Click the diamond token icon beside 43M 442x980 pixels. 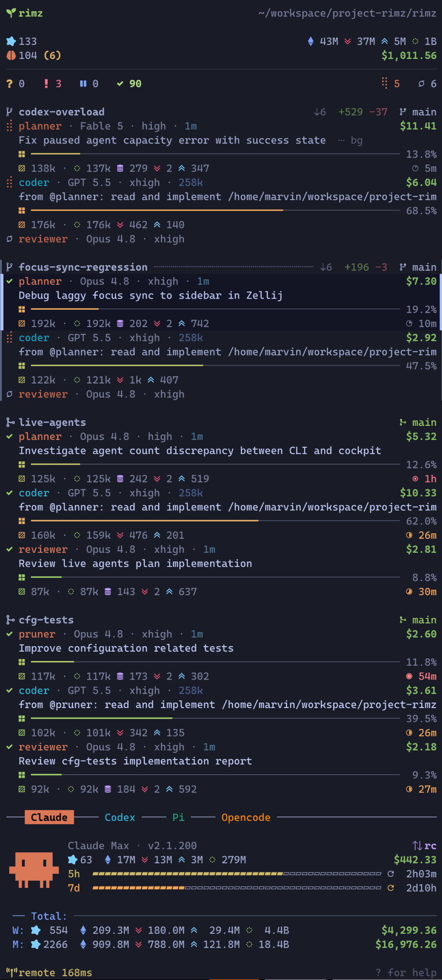coord(311,41)
